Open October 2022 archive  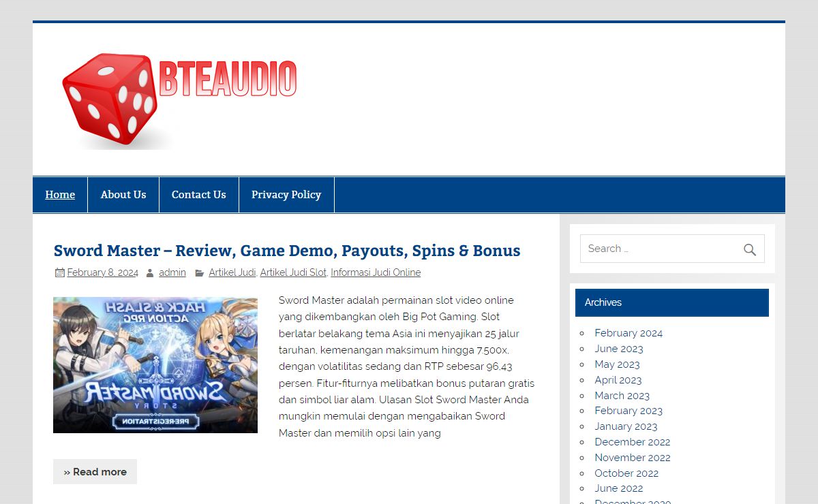pyautogui.click(x=626, y=473)
